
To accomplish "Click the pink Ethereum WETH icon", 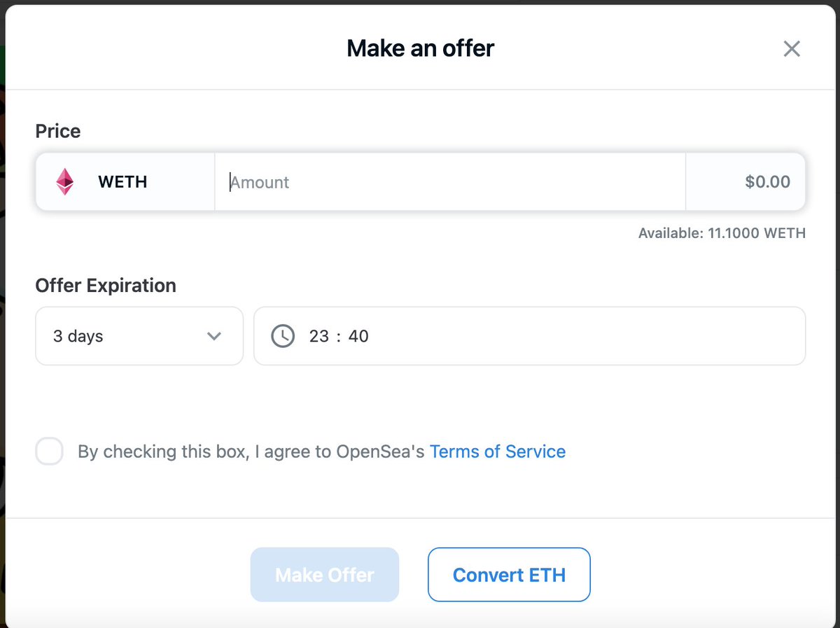I will coord(65,181).
